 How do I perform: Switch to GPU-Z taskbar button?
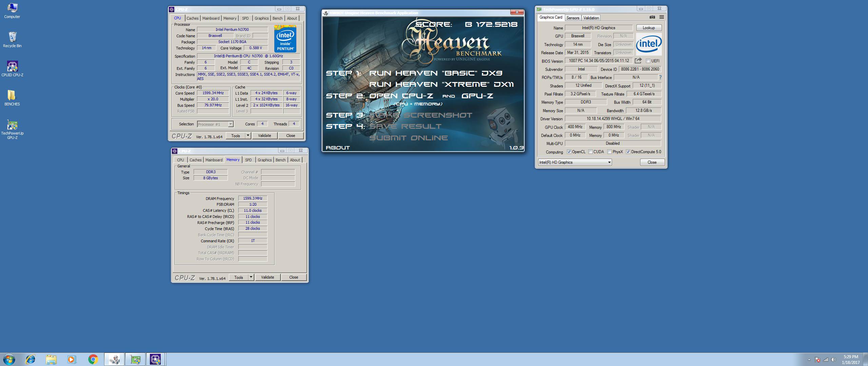pyautogui.click(x=135, y=359)
